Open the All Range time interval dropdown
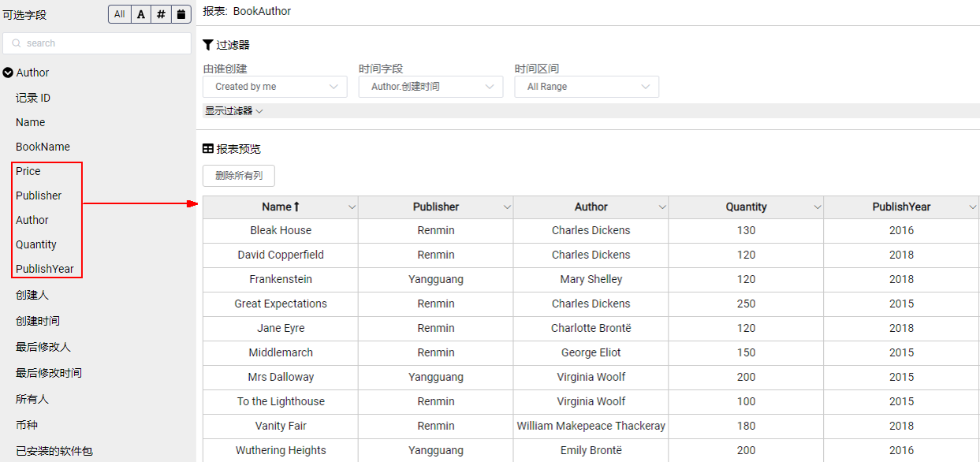Screen dimensions: 980x462 (x=587, y=87)
